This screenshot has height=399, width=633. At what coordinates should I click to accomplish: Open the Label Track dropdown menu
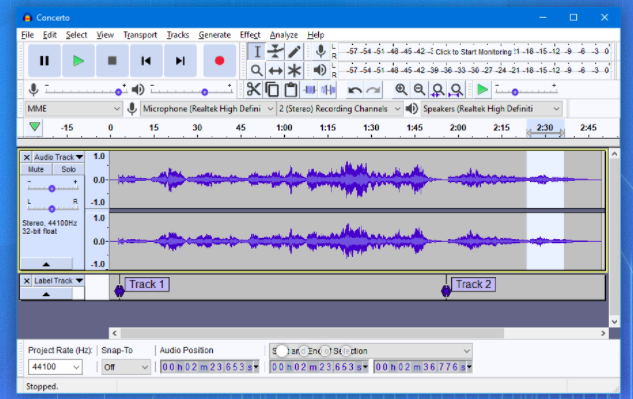tap(58, 281)
